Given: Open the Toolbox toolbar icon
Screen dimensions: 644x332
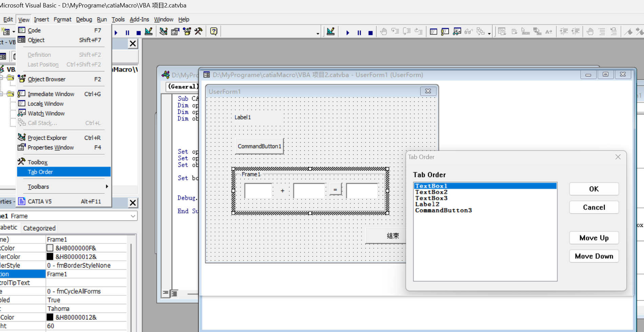Looking at the screenshot, I should pyautogui.click(x=198, y=32).
